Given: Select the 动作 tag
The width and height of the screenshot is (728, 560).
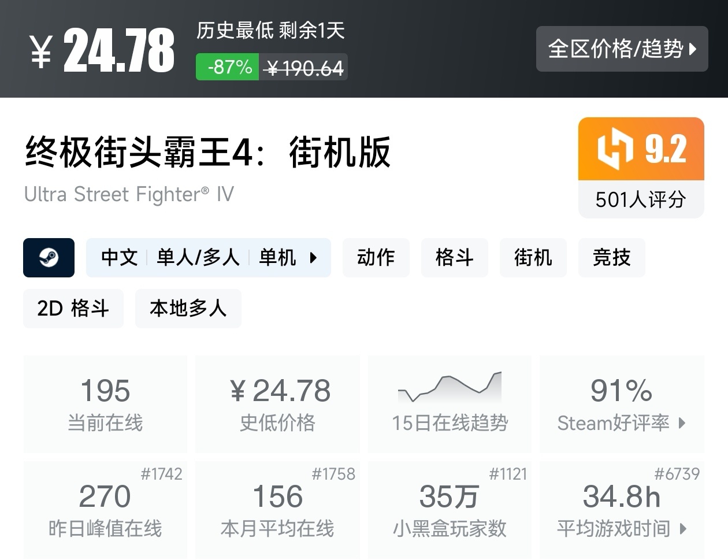Looking at the screenshot, I should click(x=376, y=258).
